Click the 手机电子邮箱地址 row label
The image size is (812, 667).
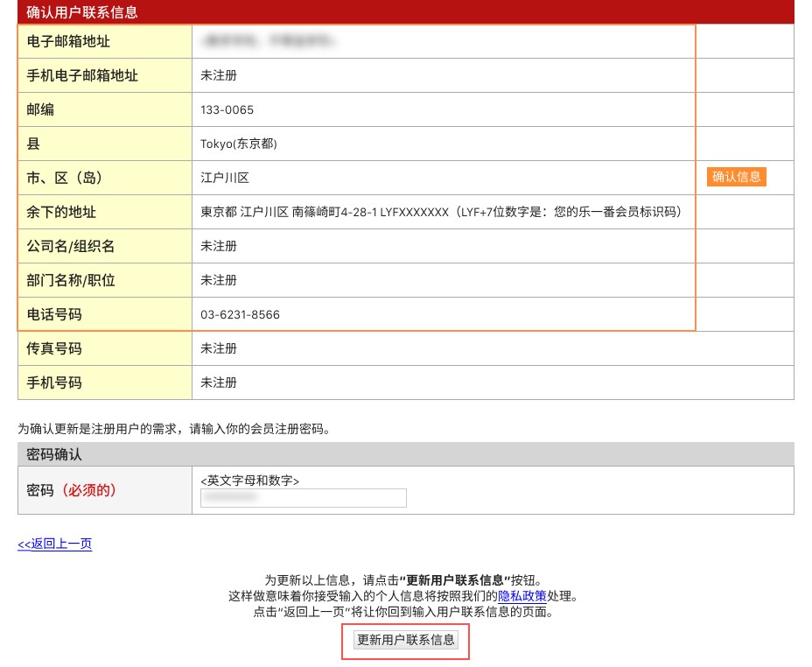tap(82, 75)
